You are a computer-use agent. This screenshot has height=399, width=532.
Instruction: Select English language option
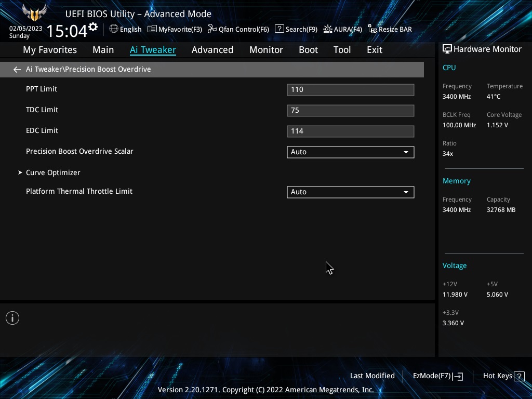point(130,30)
